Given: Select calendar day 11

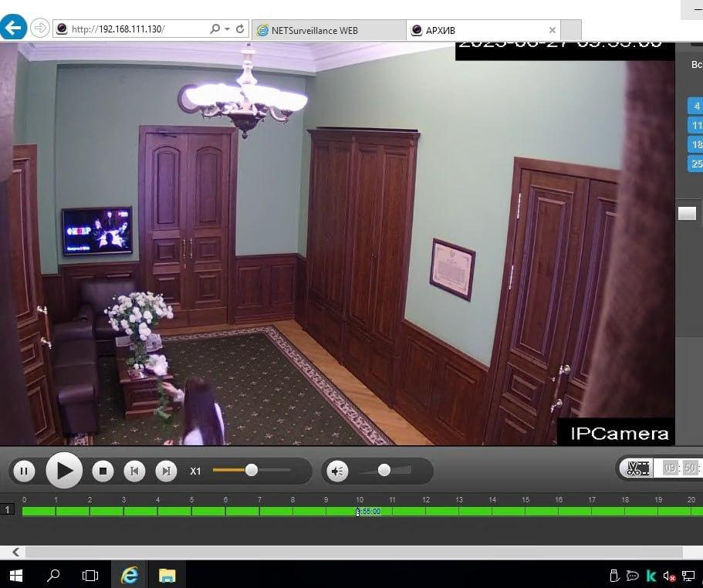Looking at the screenshot, I should tap(695, 125).
